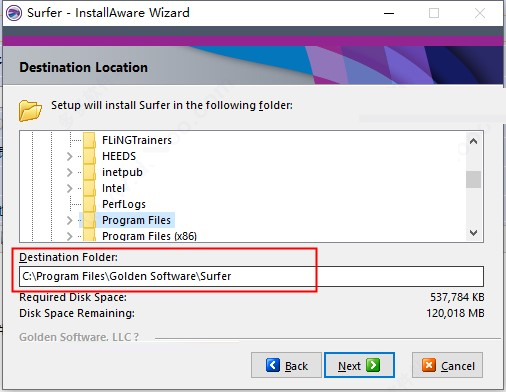Expand the Program Files (x86) node

pyautogui.click(x=69, y=236)
